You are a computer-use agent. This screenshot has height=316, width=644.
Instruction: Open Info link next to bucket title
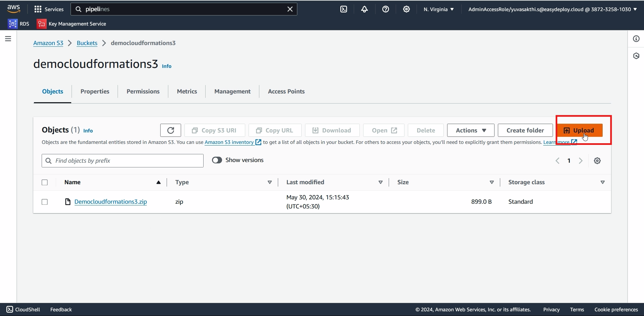167,66
